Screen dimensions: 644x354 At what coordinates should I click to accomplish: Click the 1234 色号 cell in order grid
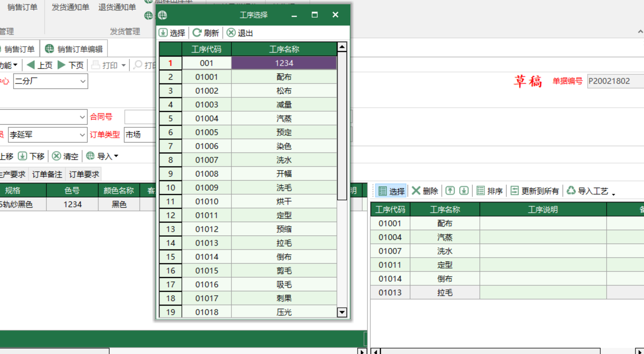coord(72,204)
